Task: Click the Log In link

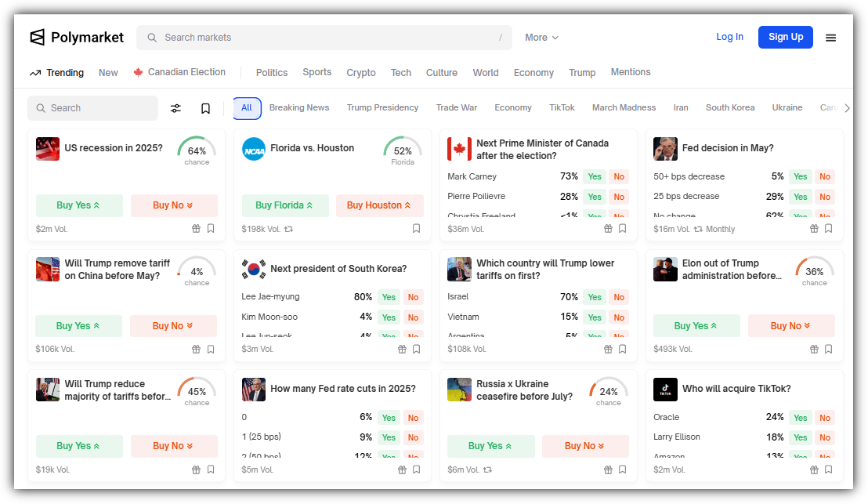Action: coord(729,37)
